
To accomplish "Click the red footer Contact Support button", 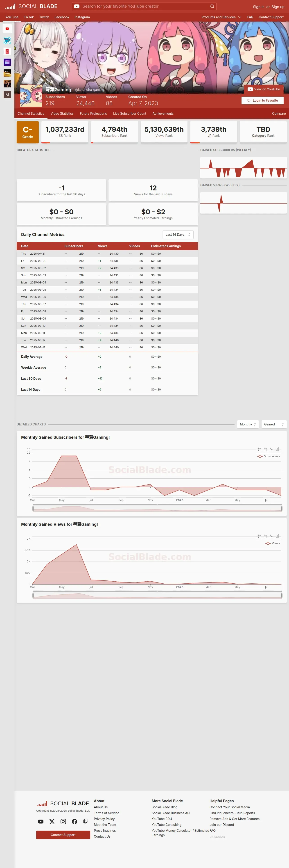I will pos(63,835).
